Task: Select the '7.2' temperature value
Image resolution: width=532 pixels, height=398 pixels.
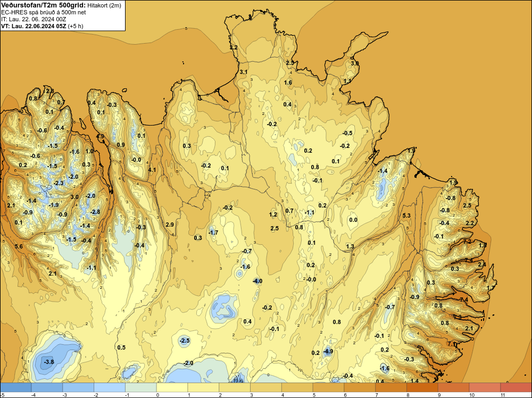Action: pos(467,242)
